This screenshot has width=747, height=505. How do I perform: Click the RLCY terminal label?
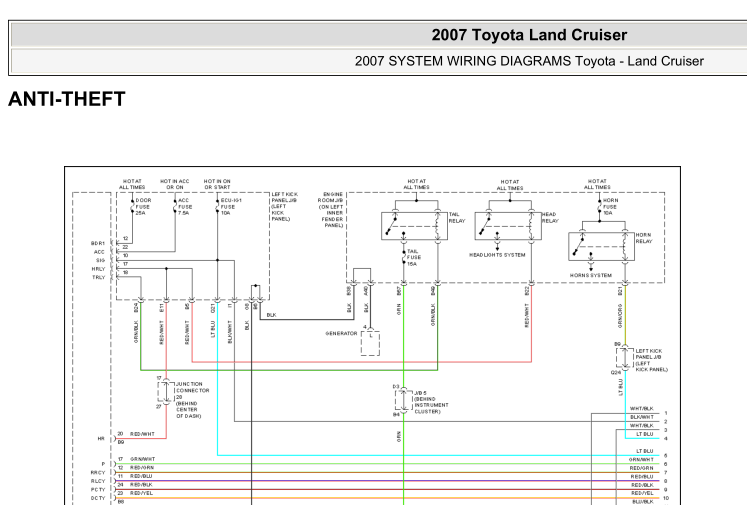click(x=98, y=481)
